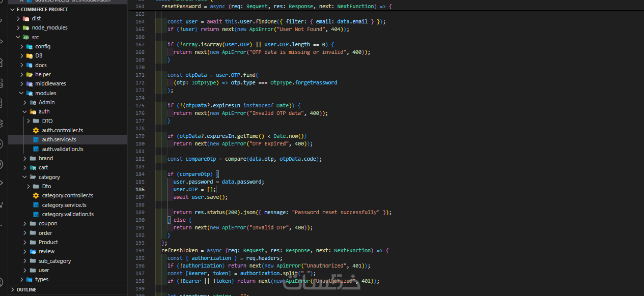Screen dimensions: 644x296
Task: Click line number 194 in the gutter
Action: pos(139,250)
